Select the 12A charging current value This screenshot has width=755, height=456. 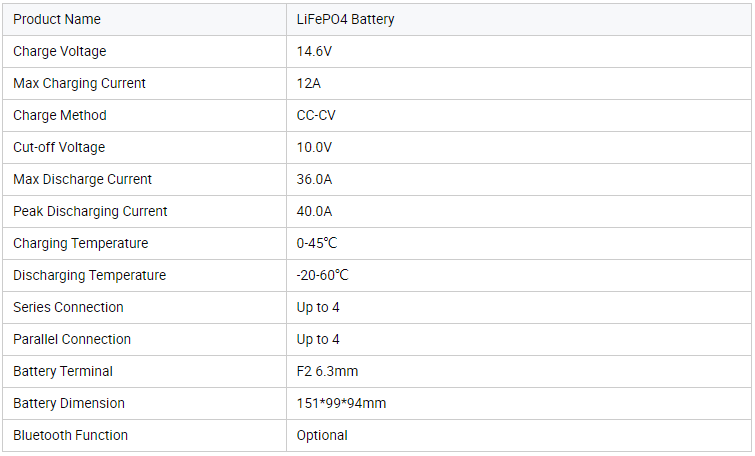click(x=309, y=84)
